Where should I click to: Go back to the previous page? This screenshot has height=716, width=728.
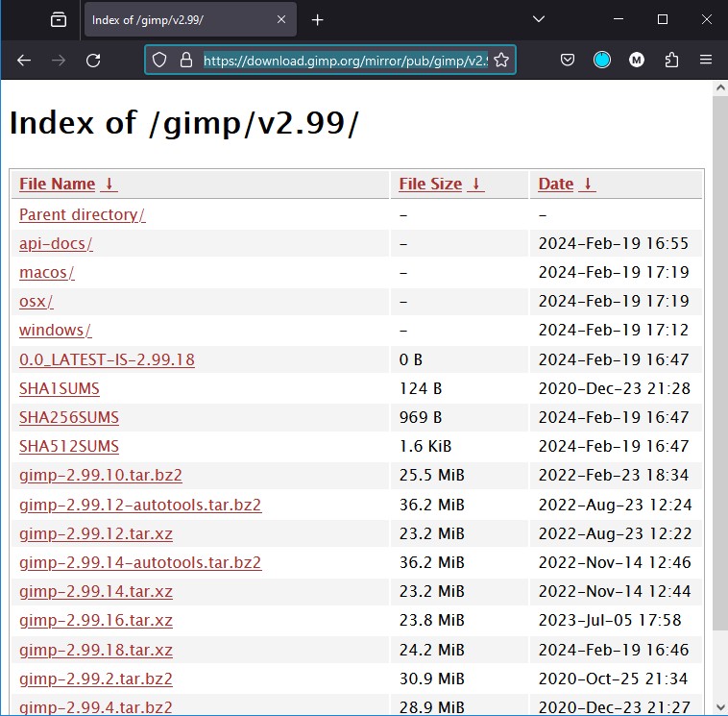tap(24, 61)
